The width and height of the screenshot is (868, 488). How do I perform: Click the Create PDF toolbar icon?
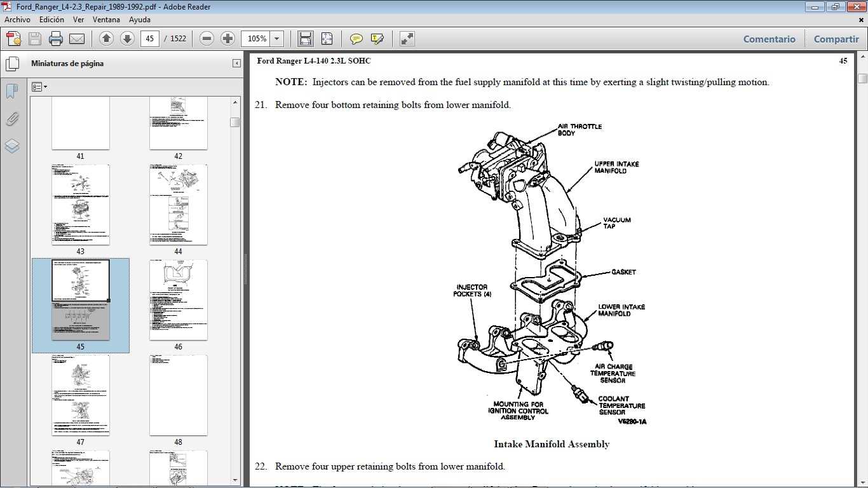[x=13, y=39]
